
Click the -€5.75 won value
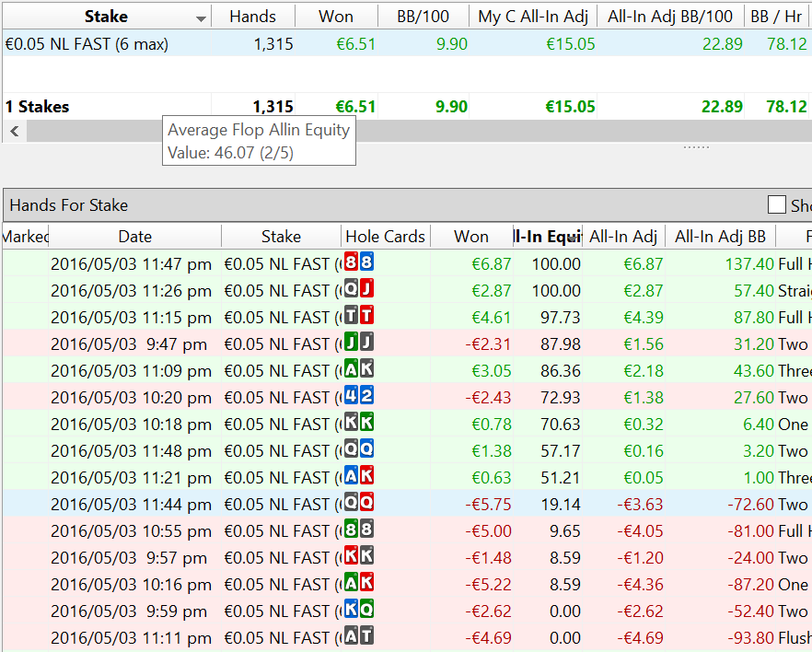[488, 505]
